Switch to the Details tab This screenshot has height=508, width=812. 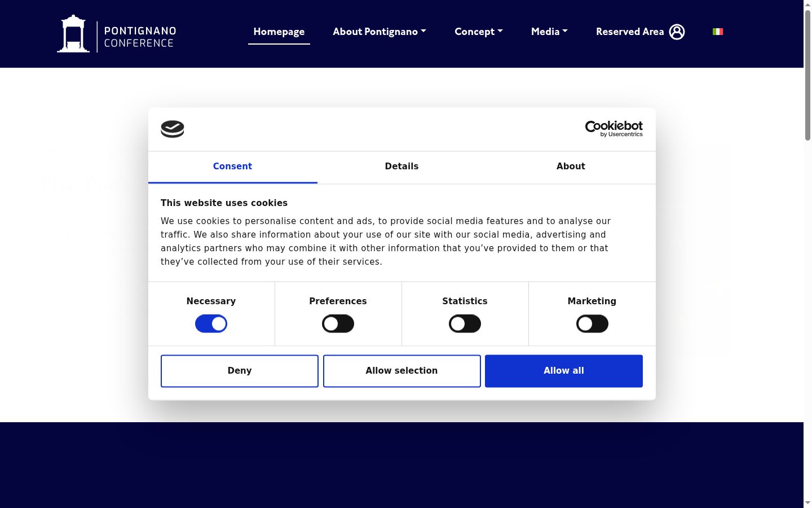coord(401,167)
